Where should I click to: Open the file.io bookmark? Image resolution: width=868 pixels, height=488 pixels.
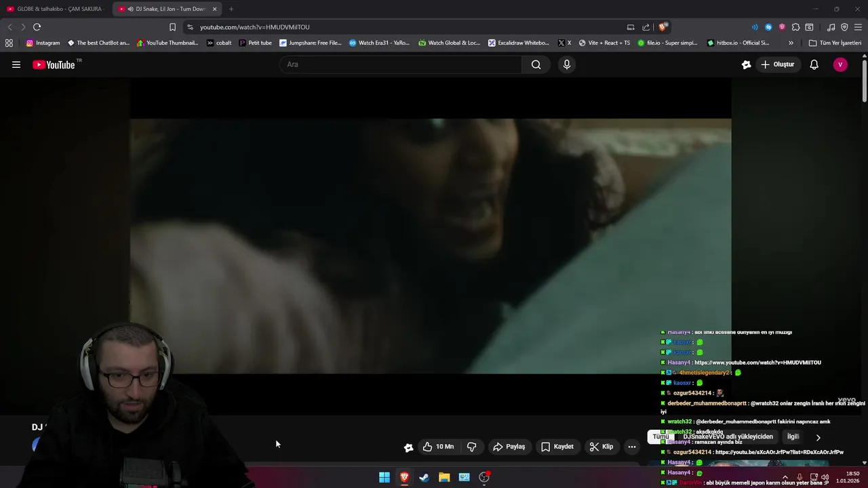[667, 43]
